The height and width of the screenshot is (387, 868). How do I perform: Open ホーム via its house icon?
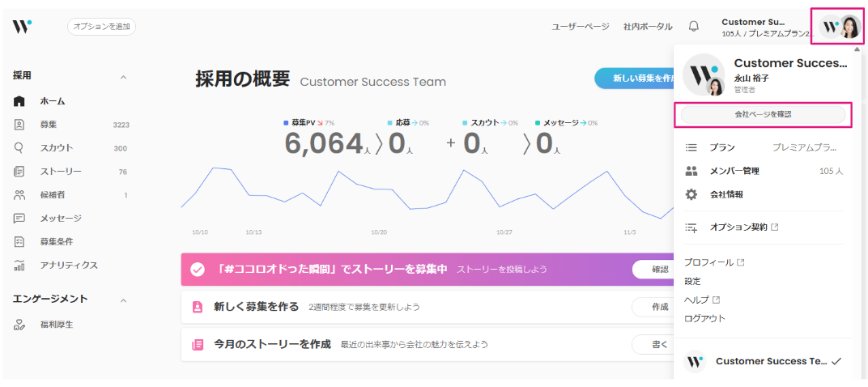(19, 101)
